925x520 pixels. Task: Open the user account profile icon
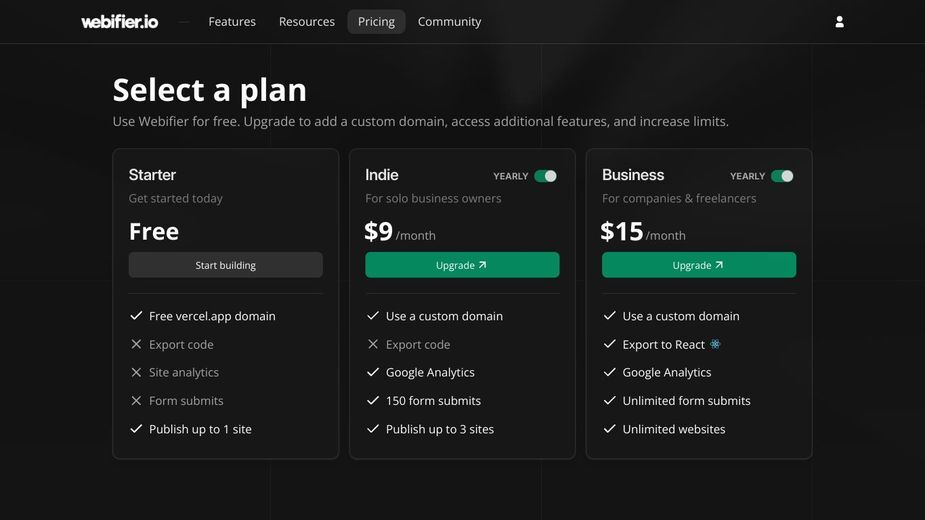[839, 22]
